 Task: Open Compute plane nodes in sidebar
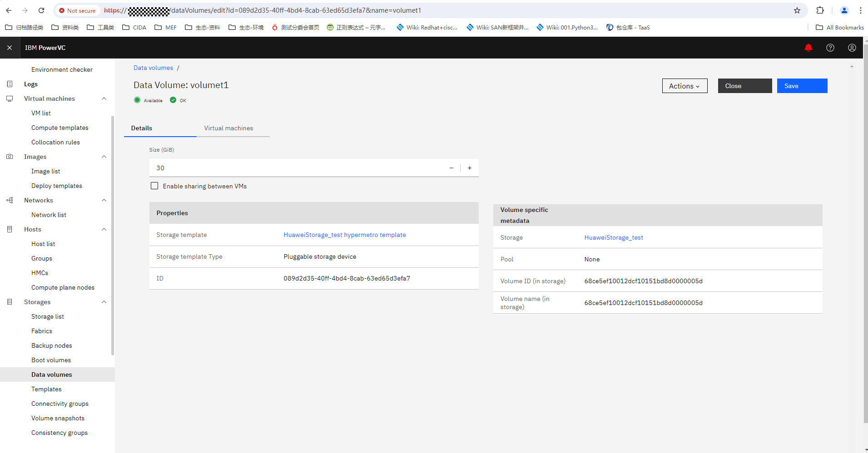(x=63, y=287)
